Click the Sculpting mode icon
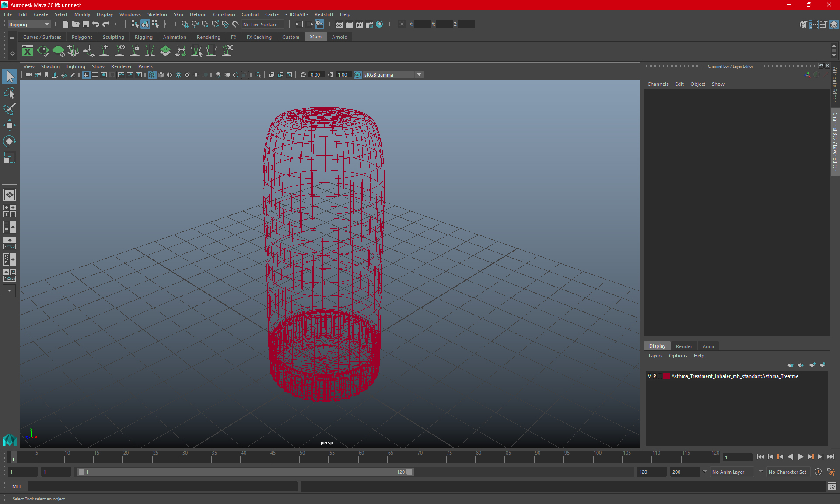 coord(113,37)
